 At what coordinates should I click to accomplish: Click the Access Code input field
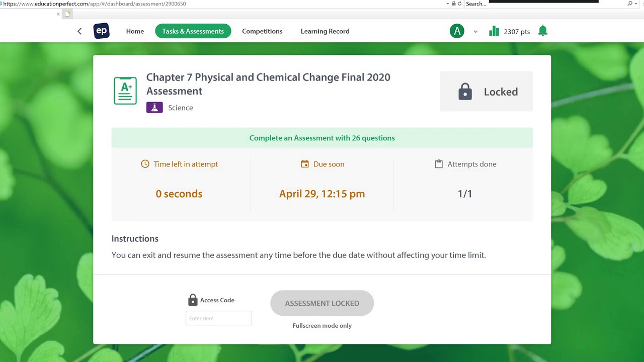(219, 318)
